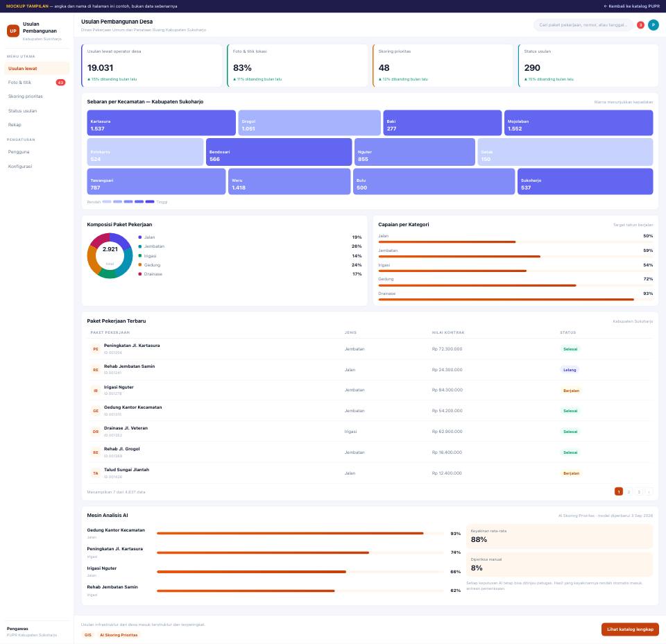Screen dimensions: 666x644
Task: Click the Status usulan 290 card
Action: pos(588,65)
